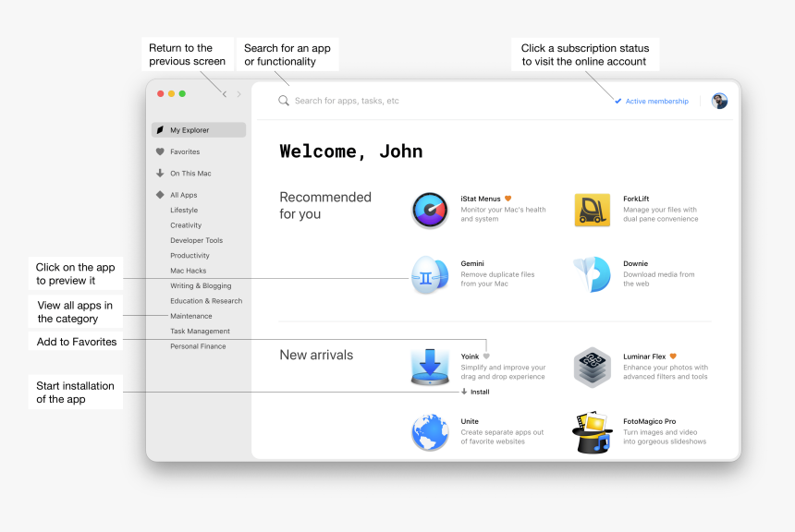Select Favorites in the sidebar
This screenshot has width=795, height=532.
[184, 151]
